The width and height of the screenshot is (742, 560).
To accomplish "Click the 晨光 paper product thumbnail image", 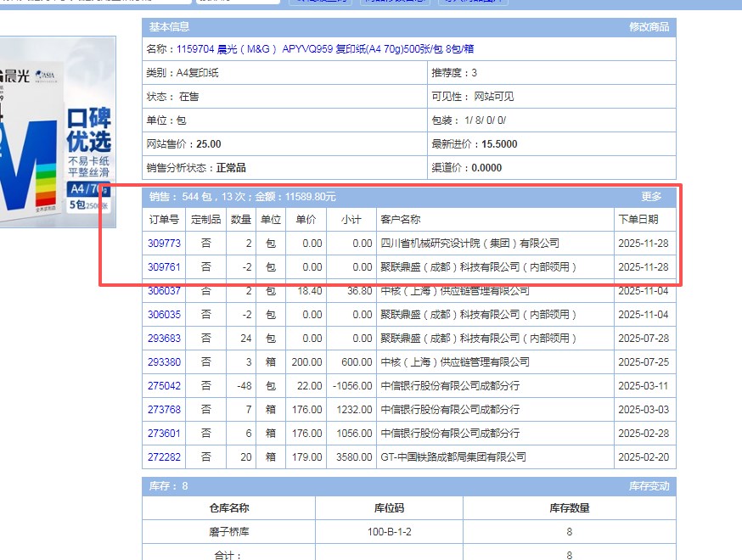I will pos(56,132).
